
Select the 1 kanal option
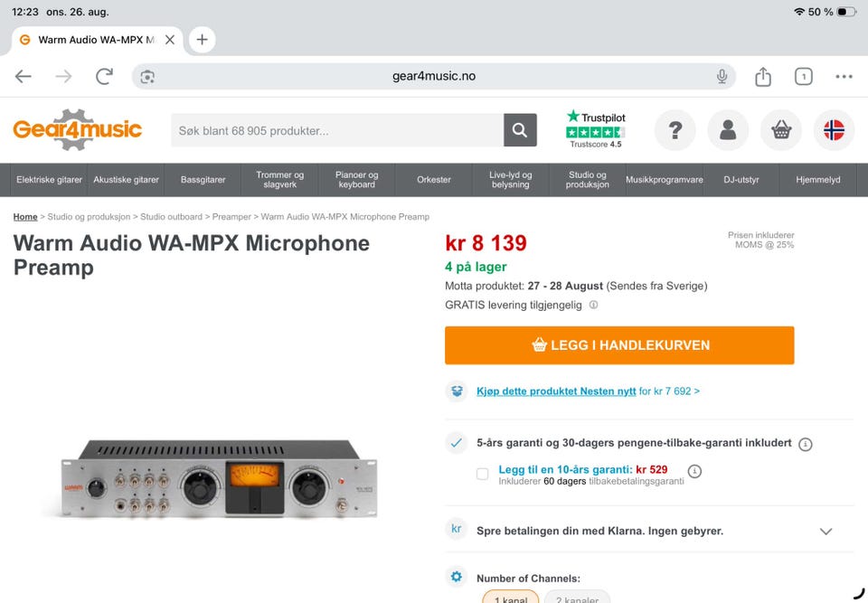pos(510,597)
